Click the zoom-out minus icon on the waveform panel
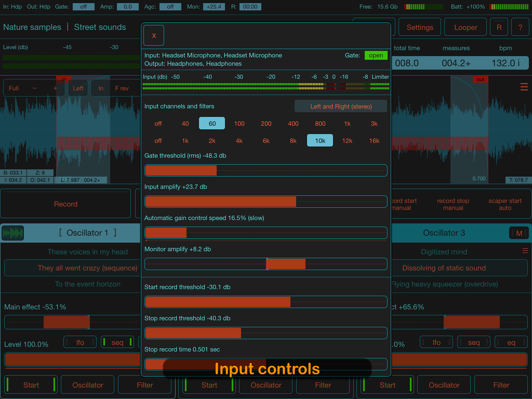Image resolution: width=532 pixels, height=399 pixels. 34,88
